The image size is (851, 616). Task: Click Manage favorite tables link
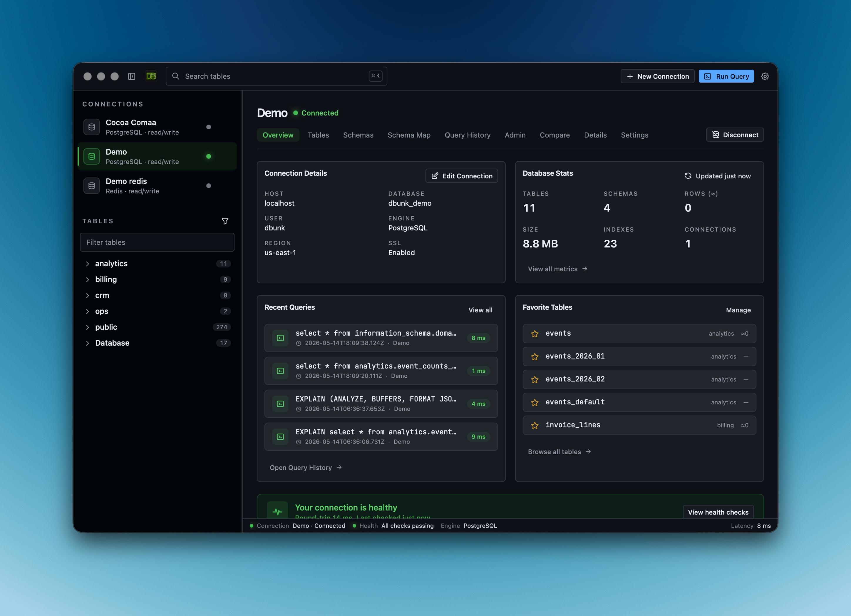[738, 310]
